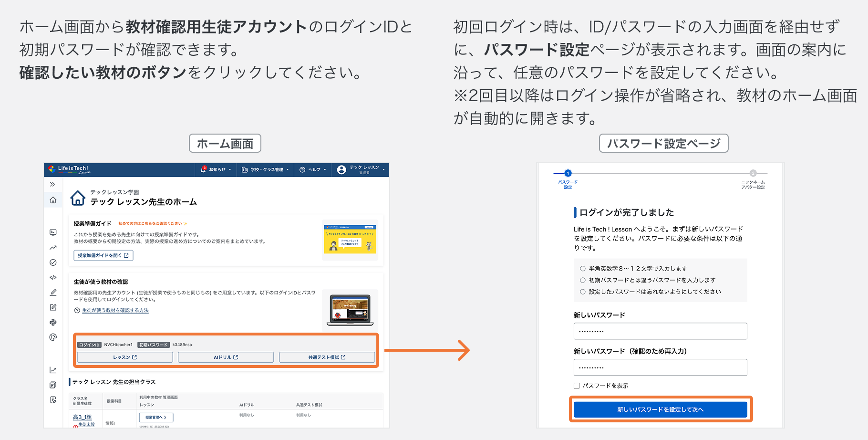Open the stacked documents sidebar icon
Image resolution: width=868 pixels, height=440 pixels.
coord(53,385)
